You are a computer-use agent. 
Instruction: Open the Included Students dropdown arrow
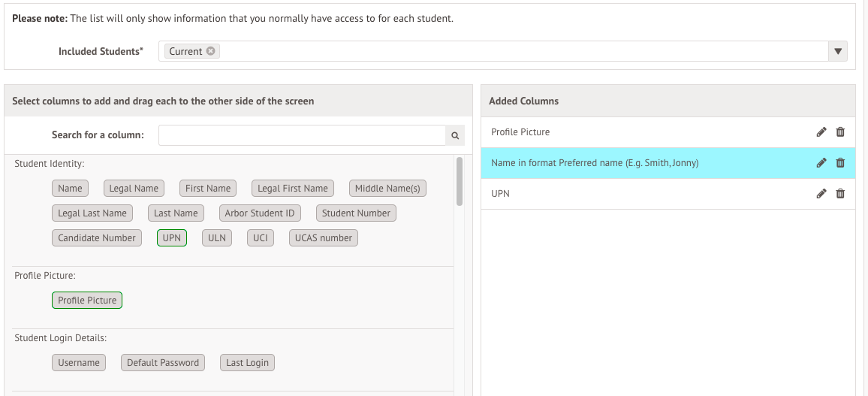pyautogui.click(x=838, y=51)
